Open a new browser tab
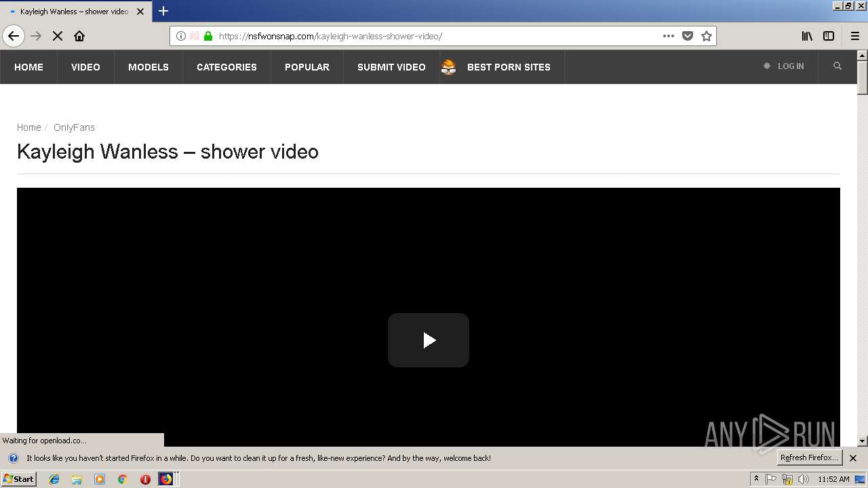Screen dimensions: 868x488 [163, 11]
